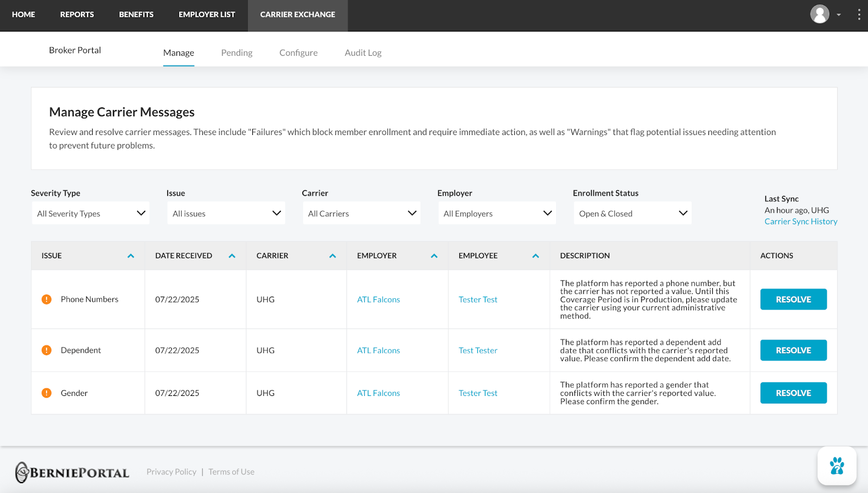Open the Enrollment Status dropdown
Viewport: 868px width, 493px height.
(632, 213)
